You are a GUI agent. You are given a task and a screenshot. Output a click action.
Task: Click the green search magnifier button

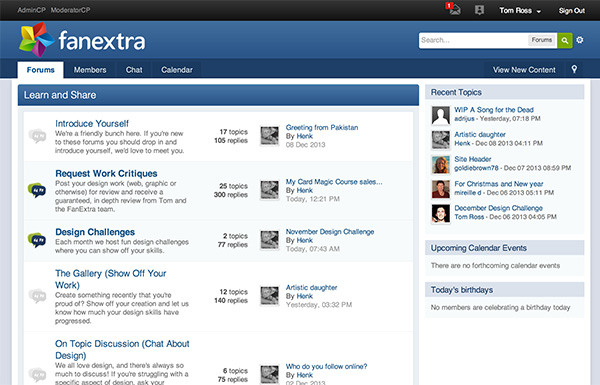click(x=565, y=40)
